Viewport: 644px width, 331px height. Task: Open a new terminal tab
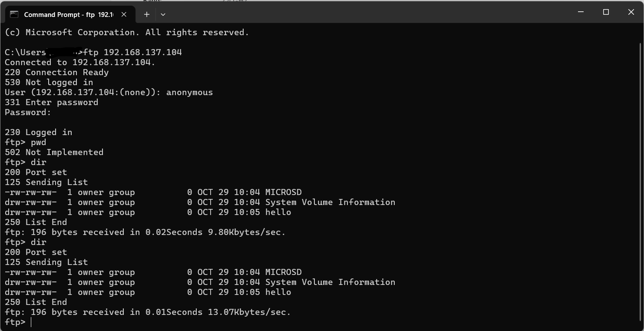click(x=147, y=14)
